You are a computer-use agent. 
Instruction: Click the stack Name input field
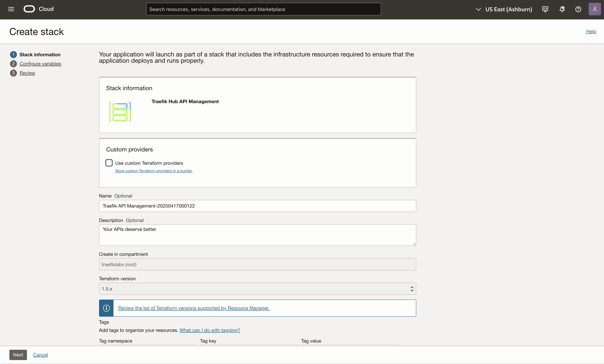(257, 206)
